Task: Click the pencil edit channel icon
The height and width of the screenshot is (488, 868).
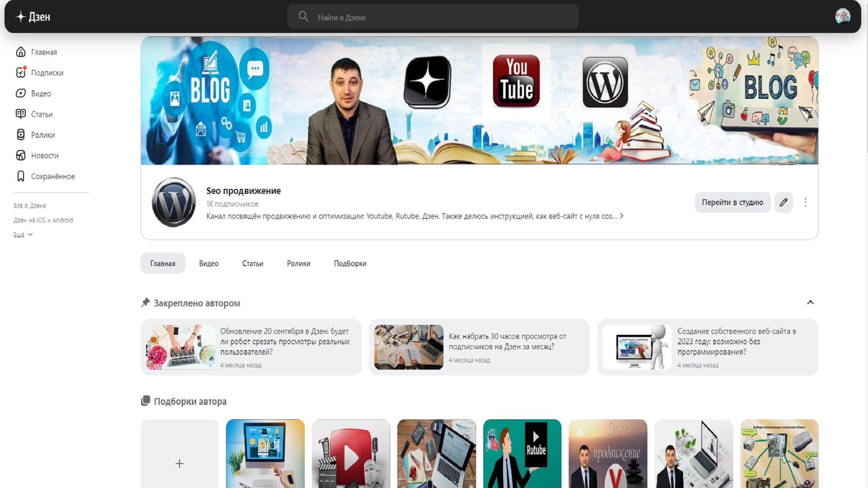Action: pos(783,202)
